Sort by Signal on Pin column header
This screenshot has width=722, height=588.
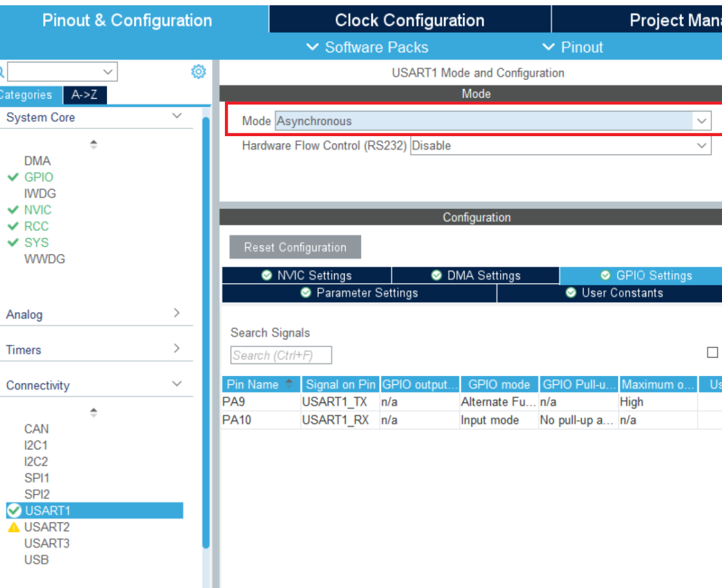tap(341, 384)
